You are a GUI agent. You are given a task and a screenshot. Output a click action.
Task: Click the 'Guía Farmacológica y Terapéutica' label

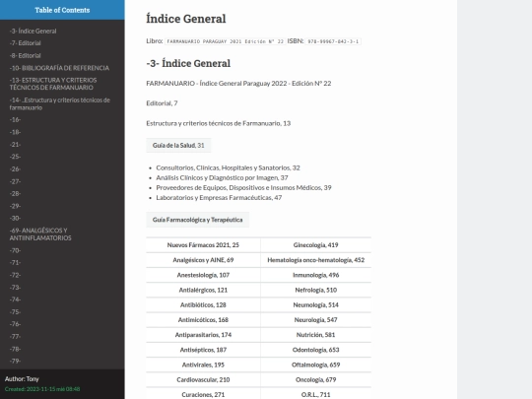pyautogui.click(x=197, y=220)
